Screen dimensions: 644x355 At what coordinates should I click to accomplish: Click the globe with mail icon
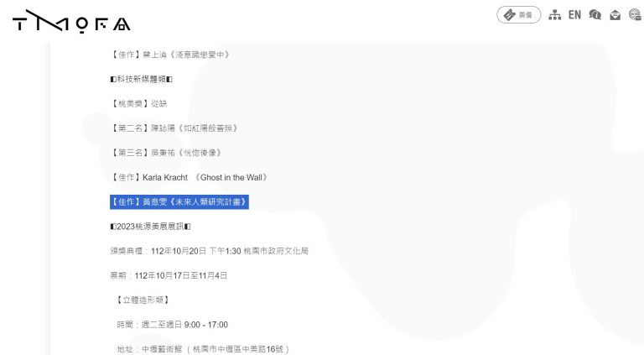coord(635,15)
